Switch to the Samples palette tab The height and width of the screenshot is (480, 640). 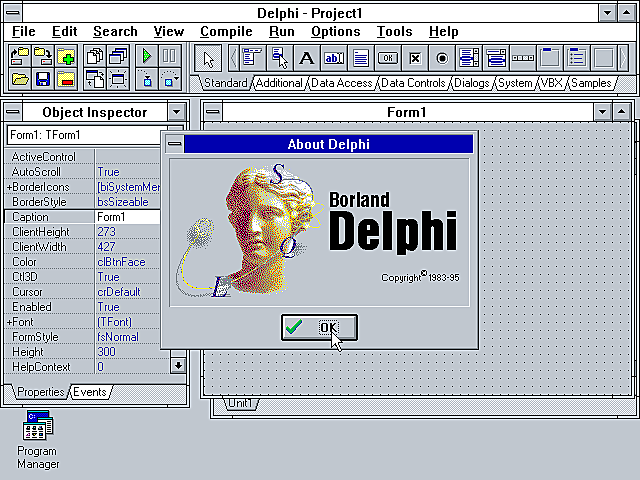pos(591,83)
